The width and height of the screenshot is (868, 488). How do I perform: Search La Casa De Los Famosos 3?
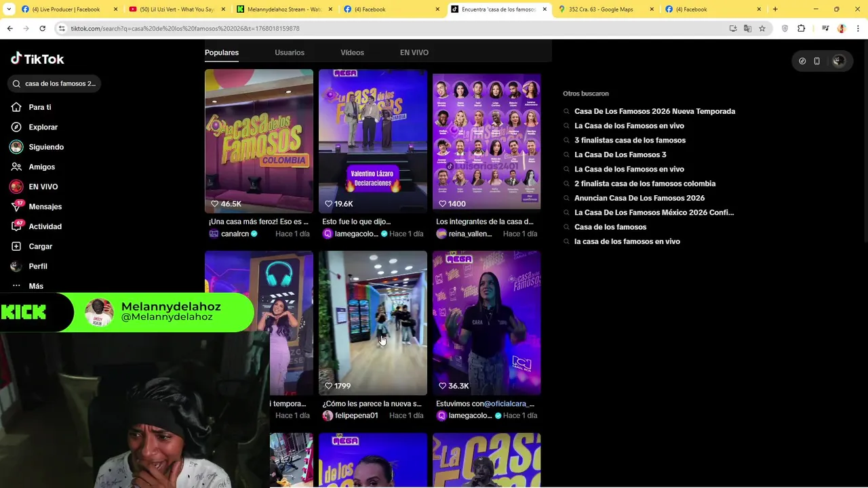620,155
